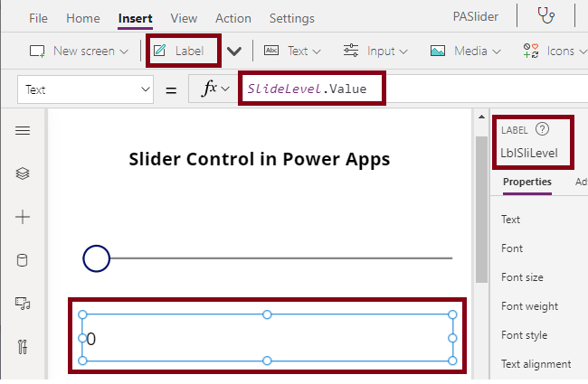Click the Font size property label
Screen dimensions: 588x384
(x=522, y=277)
